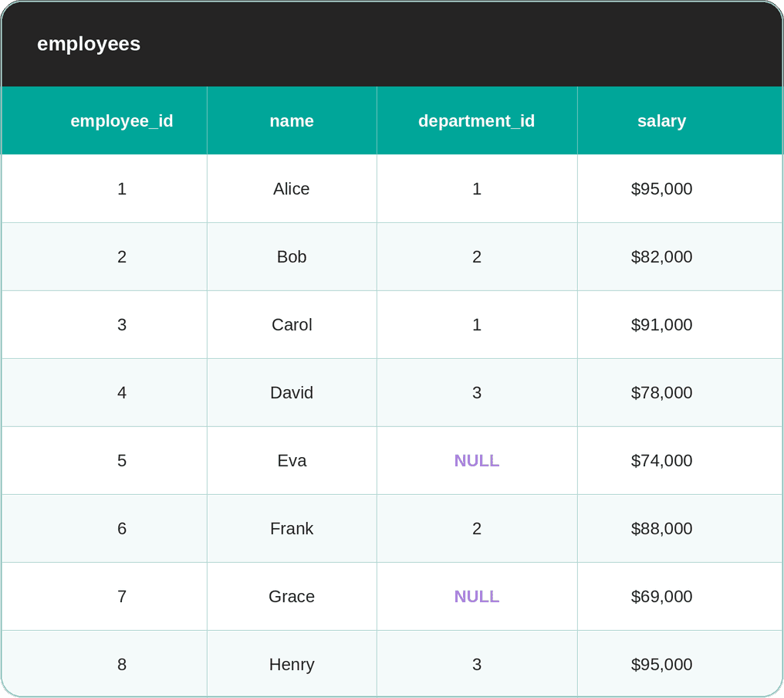Click department_id 2 in Frank's row

click(477, 528)
